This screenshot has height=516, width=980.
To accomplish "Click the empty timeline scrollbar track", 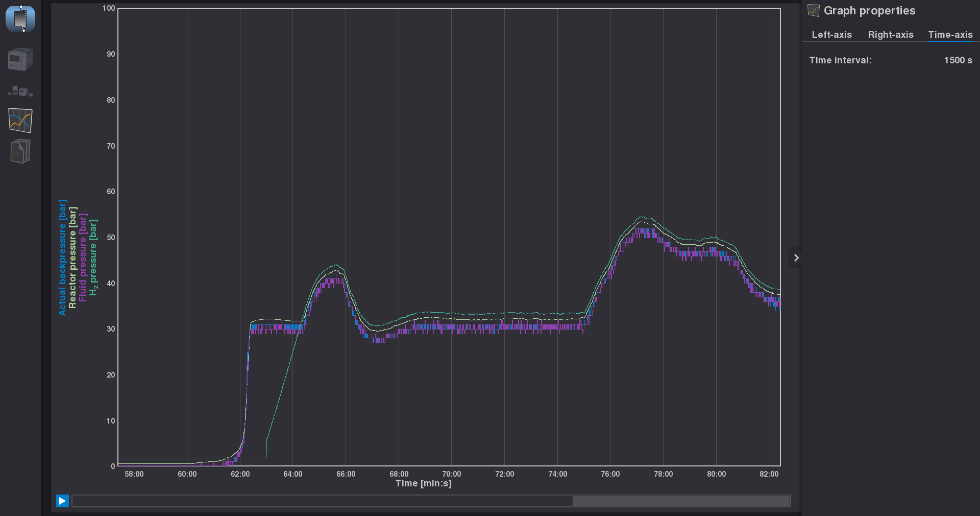I will click(x=322, y=501).
